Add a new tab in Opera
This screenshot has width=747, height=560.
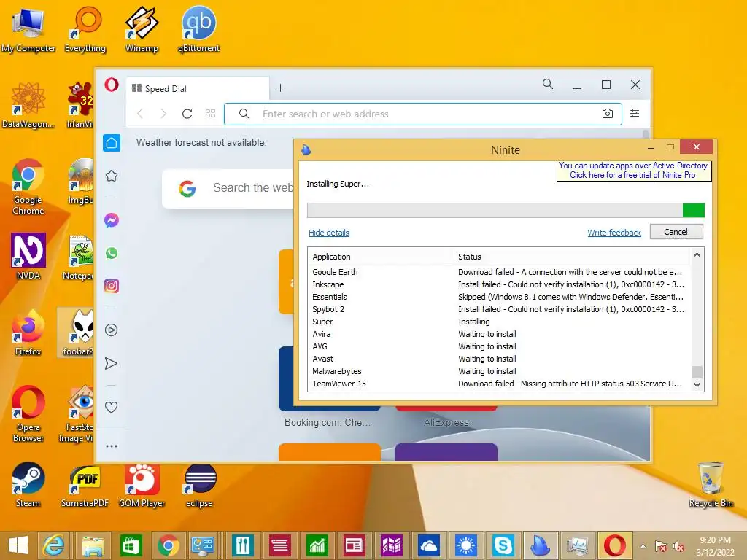coord(281,87)
